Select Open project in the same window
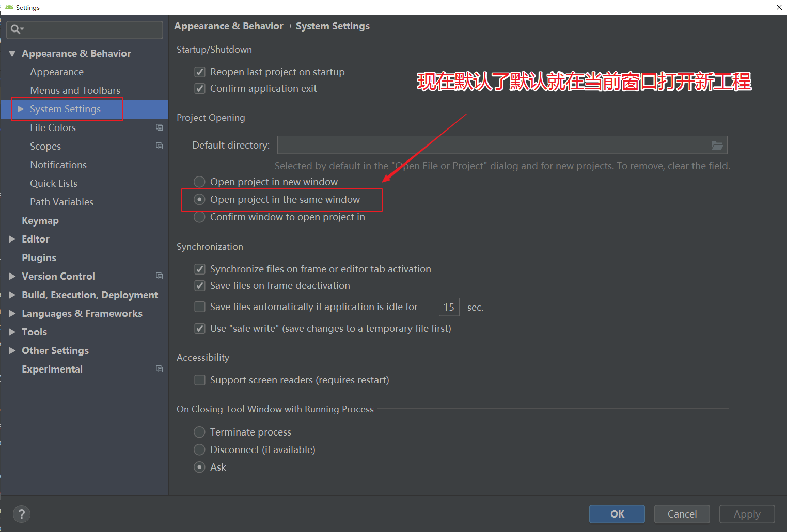Screen dimensions: 787x532 click(x=199, y=199)
